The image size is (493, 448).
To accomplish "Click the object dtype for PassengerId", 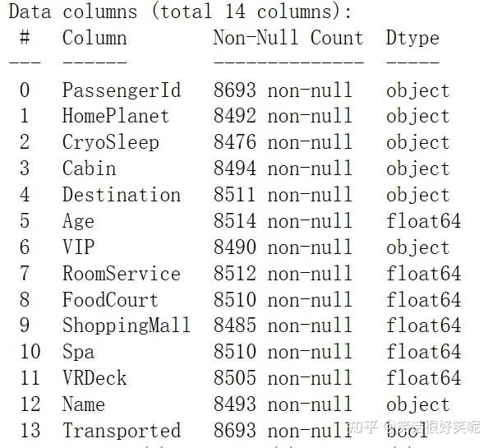I will coord(417,90).
